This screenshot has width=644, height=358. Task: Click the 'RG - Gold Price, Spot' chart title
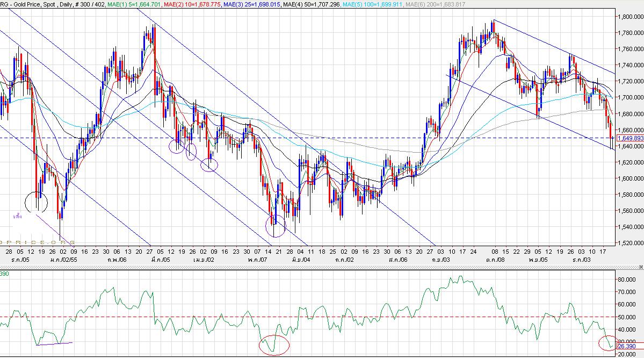tap(28, 4)
